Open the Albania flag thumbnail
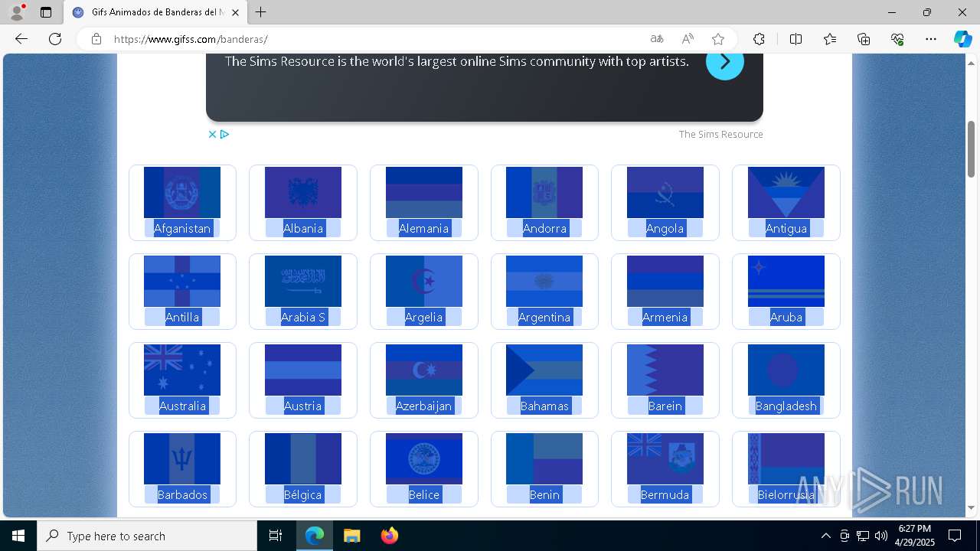 click(303, 192)
